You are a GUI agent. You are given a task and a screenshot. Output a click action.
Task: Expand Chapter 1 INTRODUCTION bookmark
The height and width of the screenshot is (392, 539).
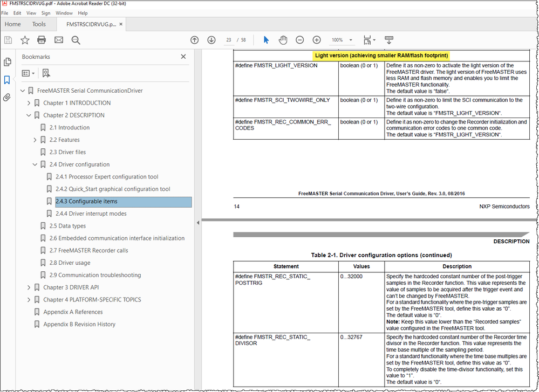coord(29,103)
